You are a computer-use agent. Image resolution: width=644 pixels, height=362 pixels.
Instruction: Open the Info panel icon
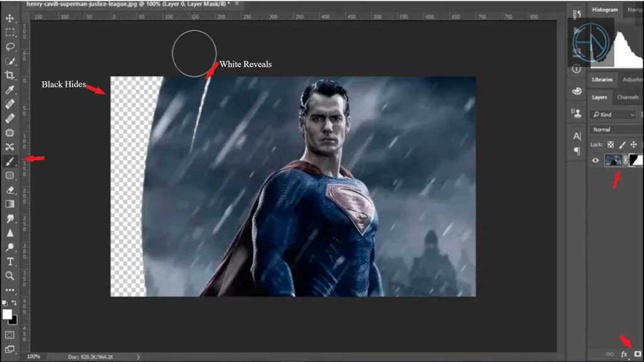tap(577, 69)
